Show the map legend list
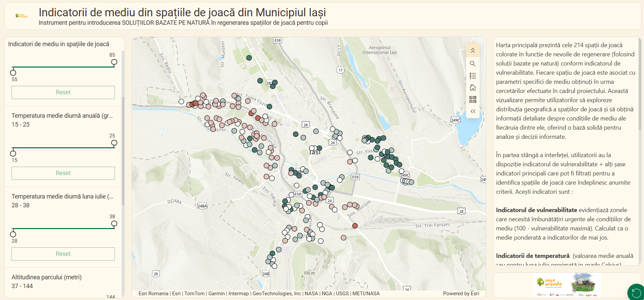 pos(472,76)
